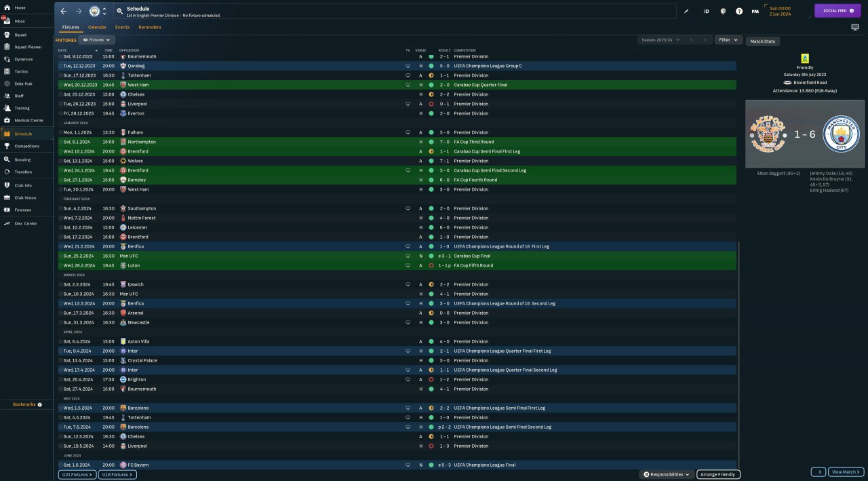Expand the Filter dropdown

728,40
